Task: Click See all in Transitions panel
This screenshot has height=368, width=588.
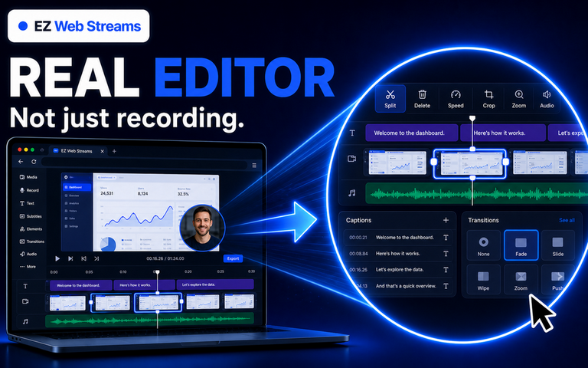Action: coord(567,220)
